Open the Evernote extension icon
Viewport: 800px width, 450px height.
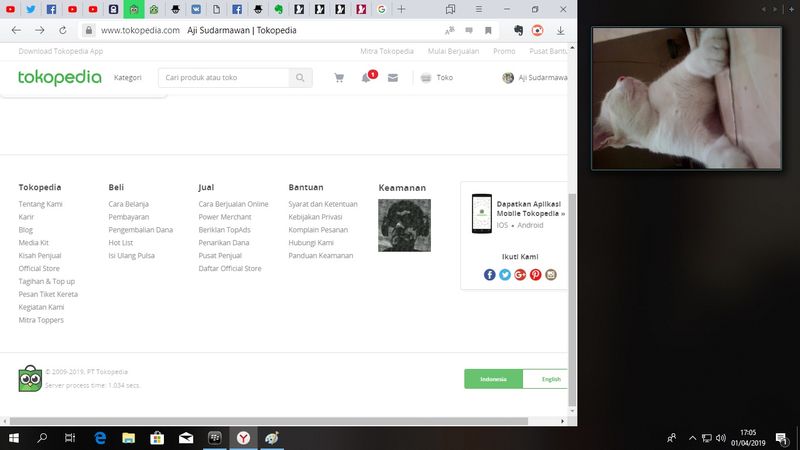pyautogui.click(x=518, y=31)
